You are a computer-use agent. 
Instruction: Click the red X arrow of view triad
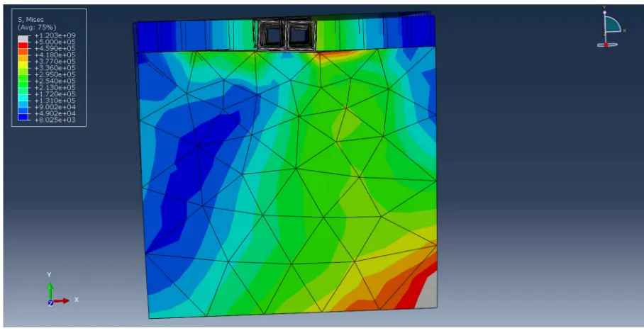pyautogui.click(x=61, y=301)
